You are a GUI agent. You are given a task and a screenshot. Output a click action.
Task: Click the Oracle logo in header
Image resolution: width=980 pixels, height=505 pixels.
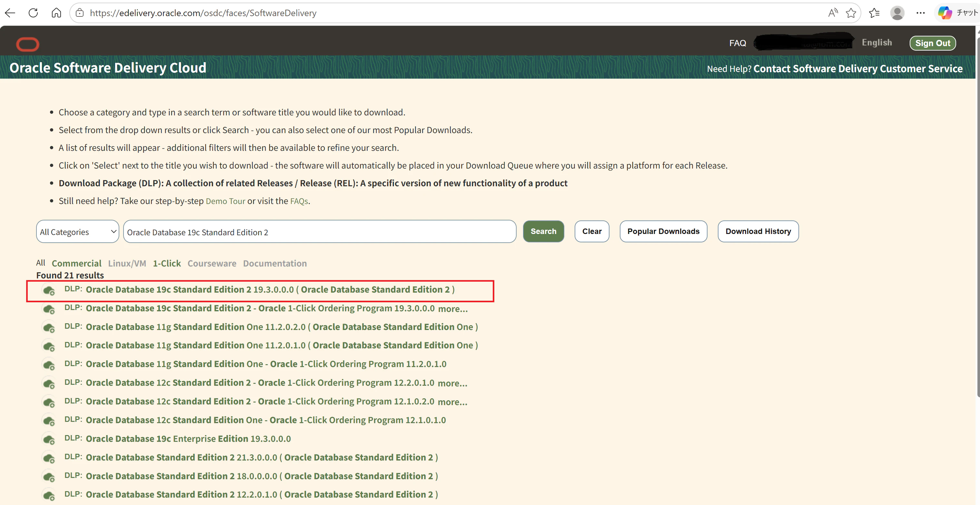28,44
